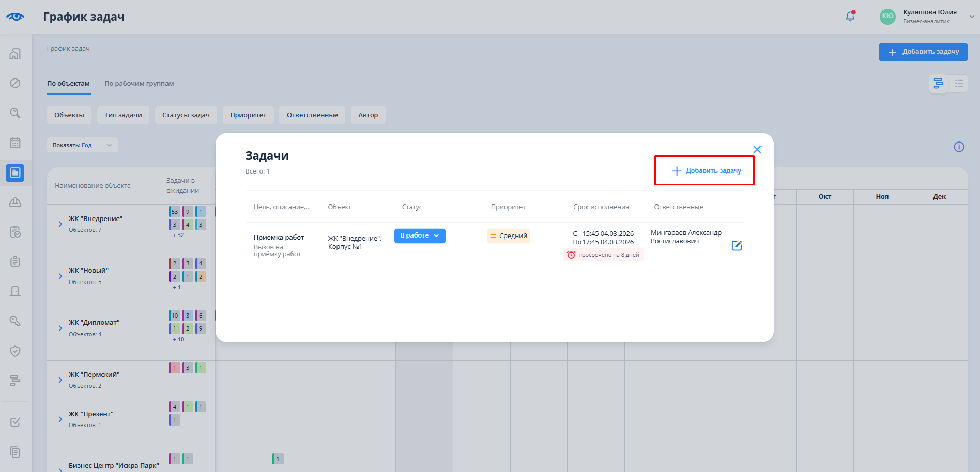Open the «Статусы задач» filter
The image size is (980, 472).
pyautogui.click(x=186, y=115)
